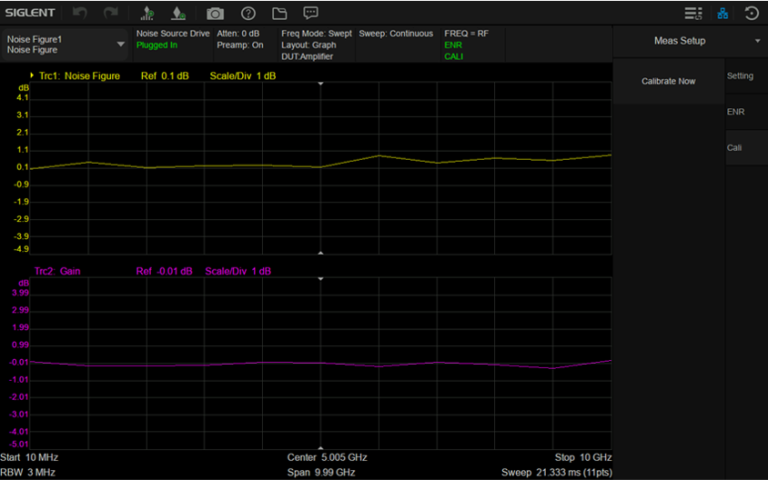768x480 pixels.
Task: Click the redo arrow icon
Action: click(110, 13)
